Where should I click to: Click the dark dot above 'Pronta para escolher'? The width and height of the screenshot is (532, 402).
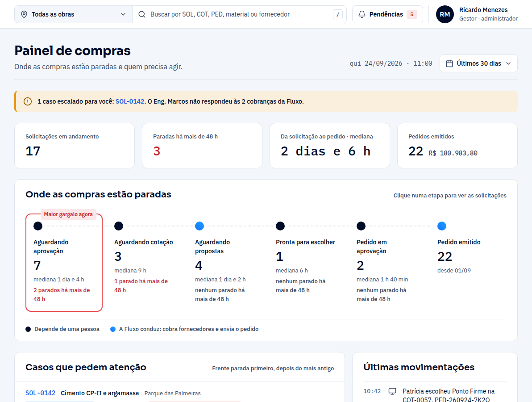click(x=280, y=226)
